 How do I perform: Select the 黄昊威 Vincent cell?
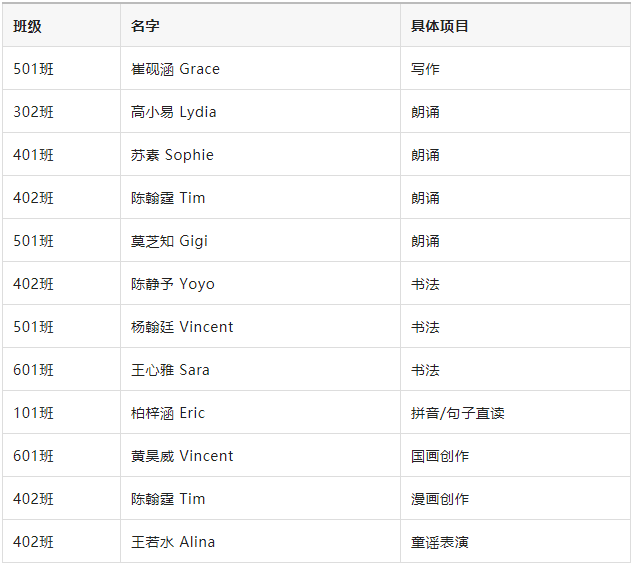click(x=182, y=456)
